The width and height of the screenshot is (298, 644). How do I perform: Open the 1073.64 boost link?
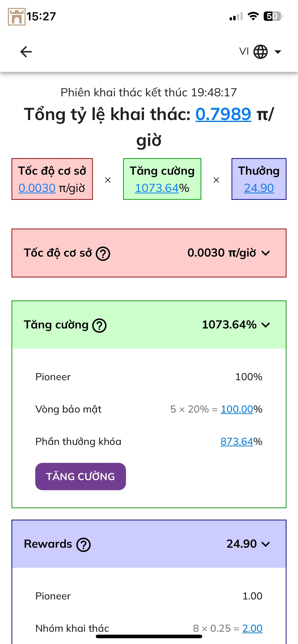coord(157,188)
